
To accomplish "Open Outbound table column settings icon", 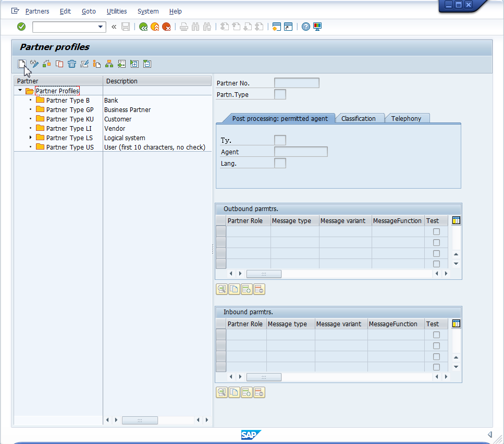I will [457, 220].
